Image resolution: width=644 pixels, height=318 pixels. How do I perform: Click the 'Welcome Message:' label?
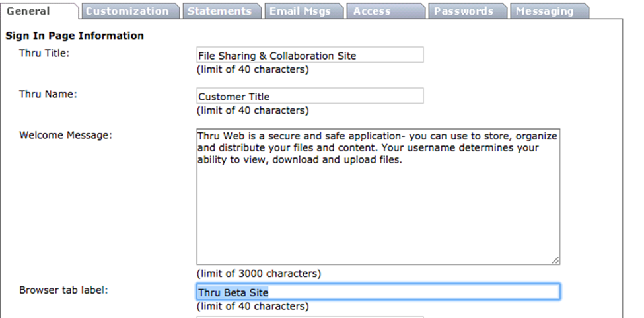(x=65, y=135)
